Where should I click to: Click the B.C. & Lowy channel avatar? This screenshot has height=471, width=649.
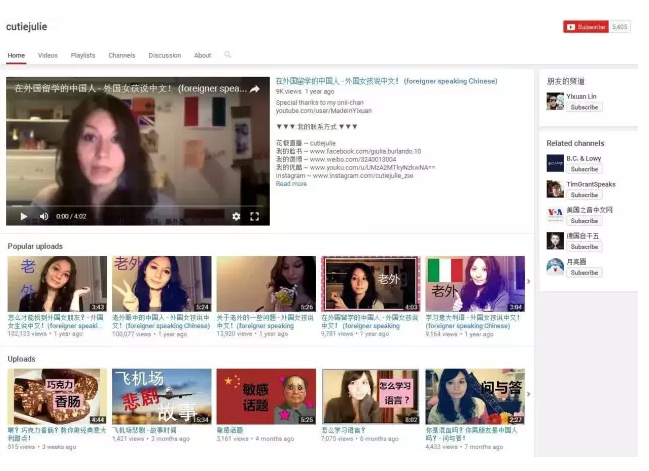coord(555,163)
